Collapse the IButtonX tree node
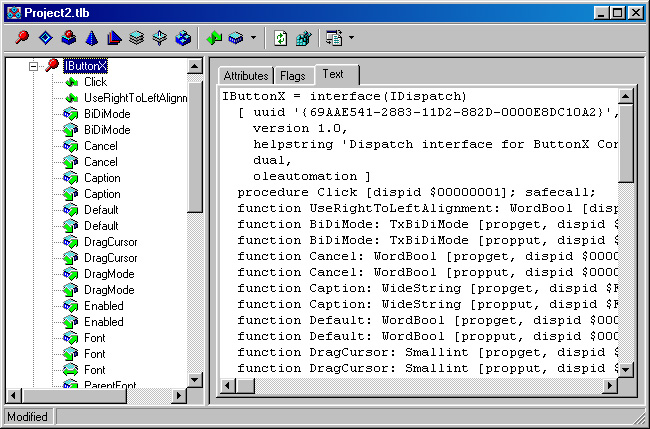Image resolution: width=650 pixels, height=429 pixels. (x=34, y=66)
